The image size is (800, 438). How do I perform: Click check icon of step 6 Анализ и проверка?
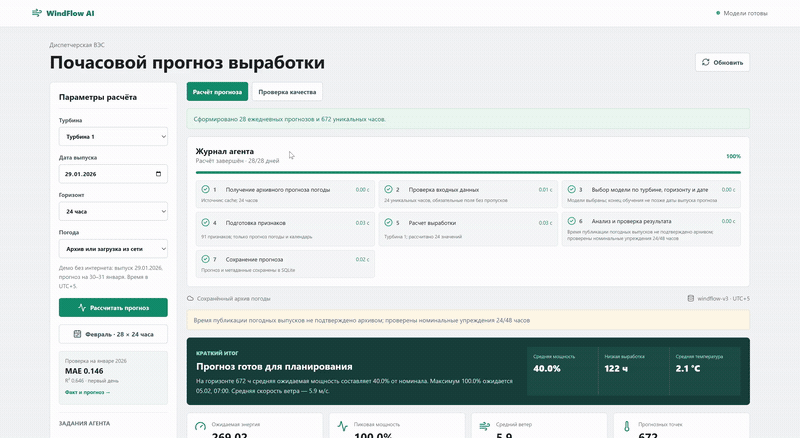[571, 221]
